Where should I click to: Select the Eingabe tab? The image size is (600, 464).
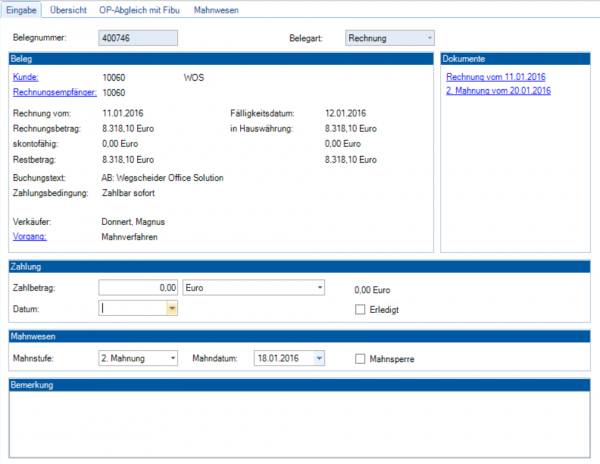[23, 9]
